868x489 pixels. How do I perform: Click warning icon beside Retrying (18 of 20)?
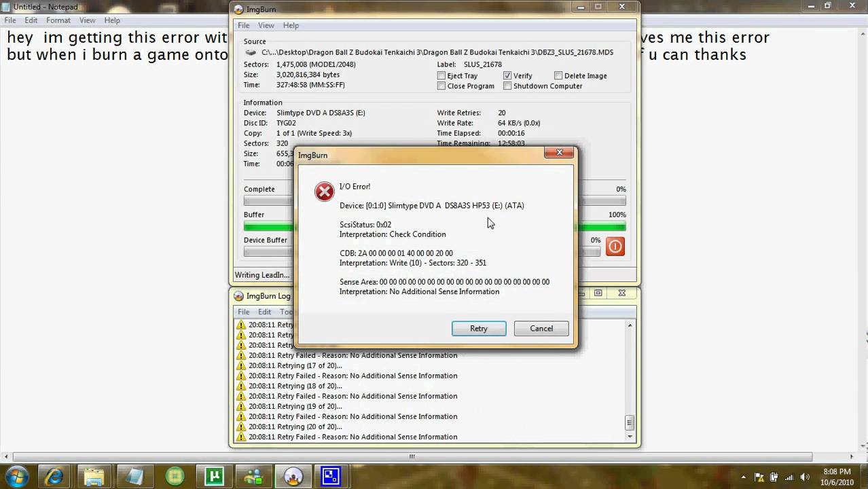241,386
